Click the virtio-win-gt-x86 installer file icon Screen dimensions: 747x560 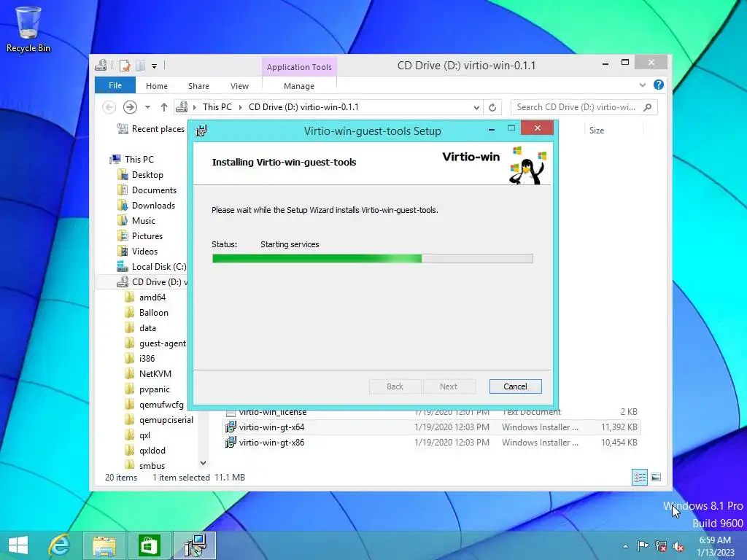231,442
